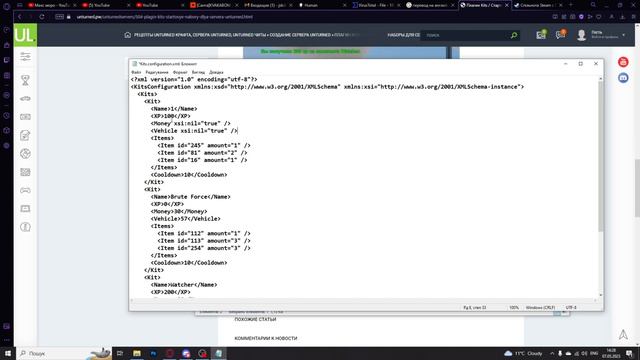The image size is (640, 360).
Task: Go back in the browser toolbar
Action: point(19,17)
